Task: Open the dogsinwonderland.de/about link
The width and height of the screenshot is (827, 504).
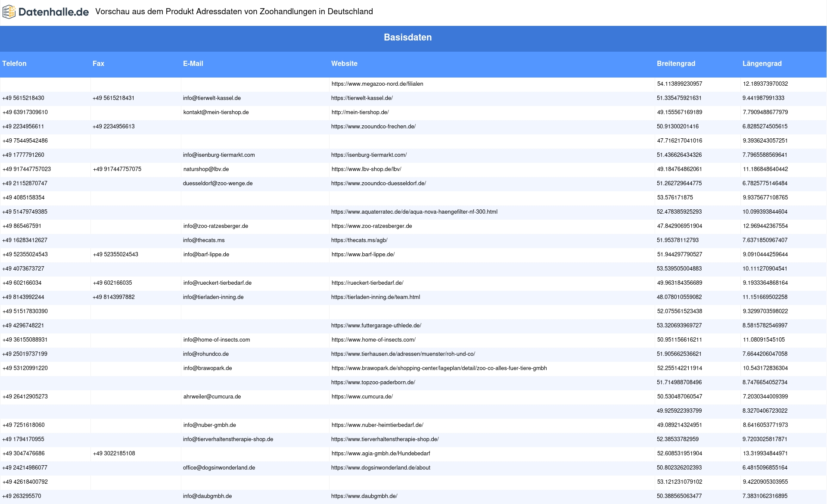Action: tap(381, 468)
